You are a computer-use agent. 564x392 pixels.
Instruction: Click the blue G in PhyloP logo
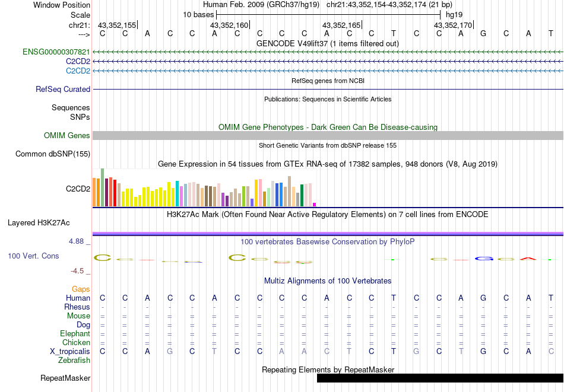(x=484, y=259)
